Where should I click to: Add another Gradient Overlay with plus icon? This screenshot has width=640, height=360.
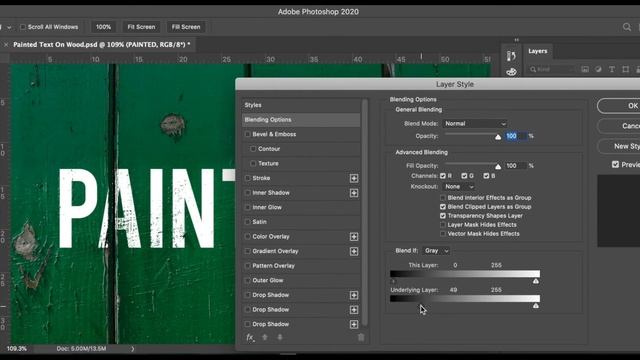point(354,251)
